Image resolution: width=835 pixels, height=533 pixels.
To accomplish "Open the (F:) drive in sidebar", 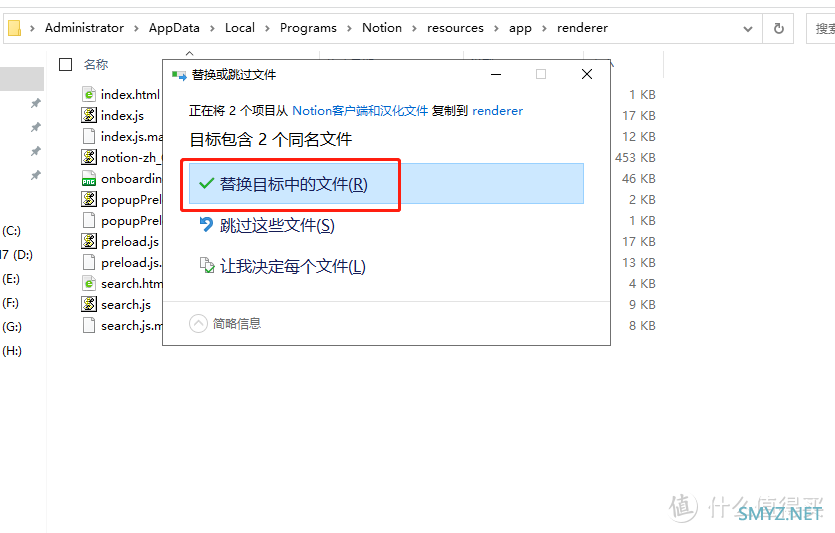I will pyautogui.click(x=10, y=303).
